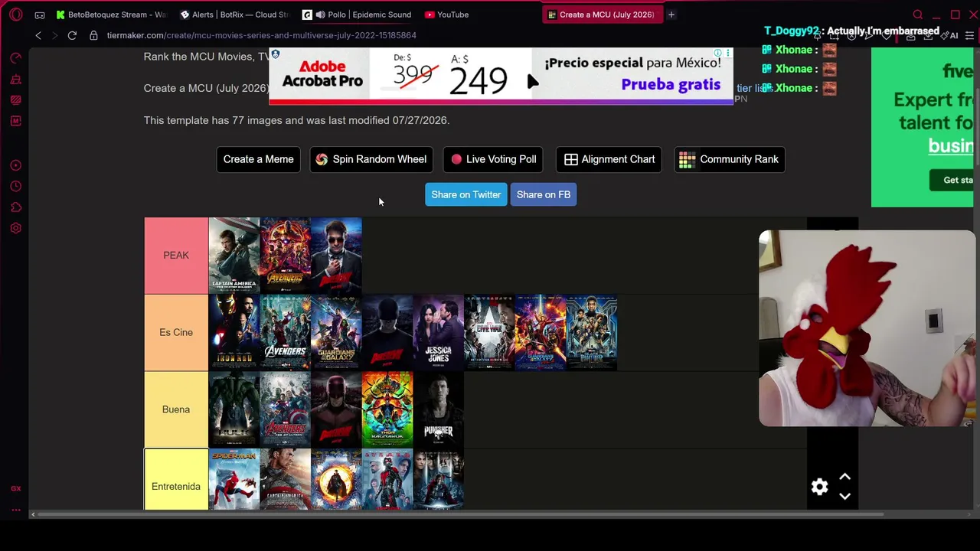Click the site padlock icon

93,35
